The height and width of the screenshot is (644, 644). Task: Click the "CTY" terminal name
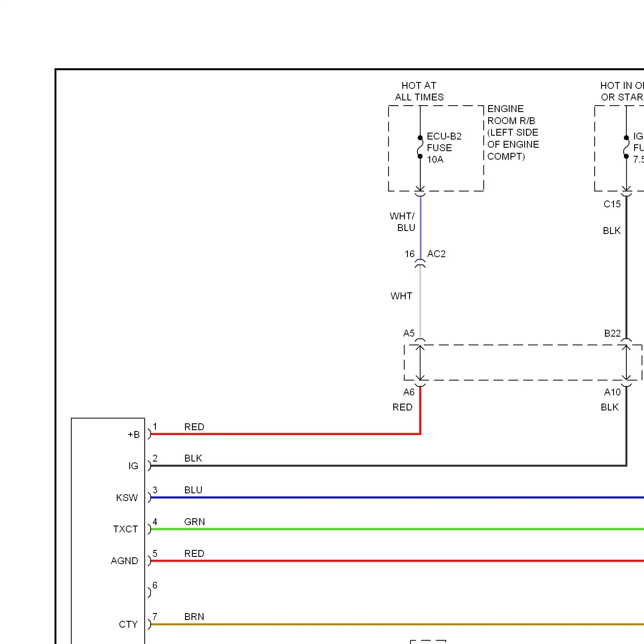point(128,625)
